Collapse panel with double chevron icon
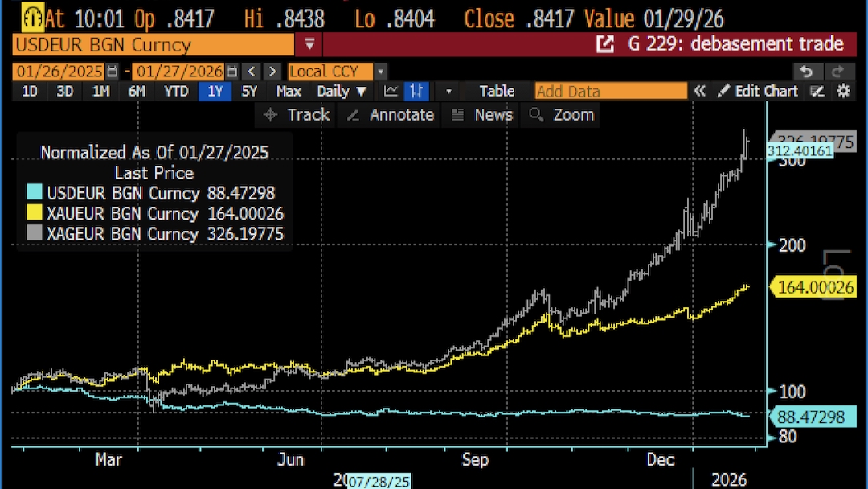This screenshot has width=868, height=489. coord(700,92)
